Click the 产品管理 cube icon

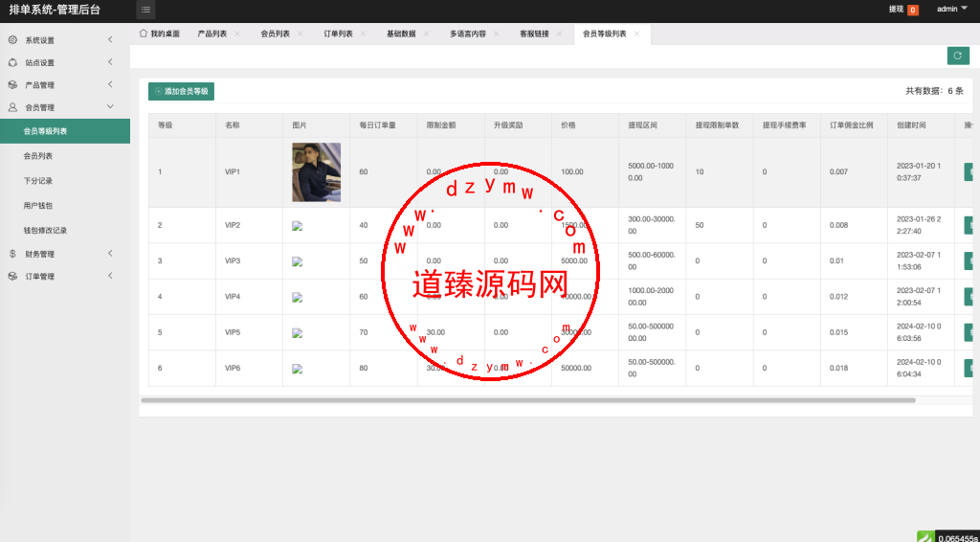[12, 85]
